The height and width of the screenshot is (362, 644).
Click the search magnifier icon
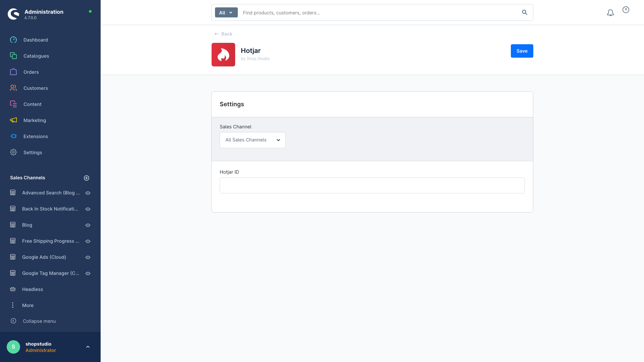click(x=525, y=12)
